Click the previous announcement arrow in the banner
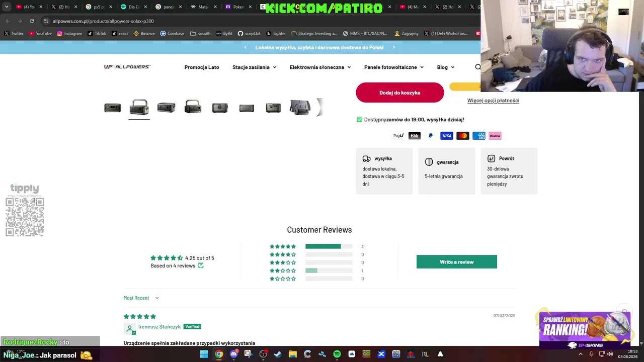 click(x=245, y=47)
